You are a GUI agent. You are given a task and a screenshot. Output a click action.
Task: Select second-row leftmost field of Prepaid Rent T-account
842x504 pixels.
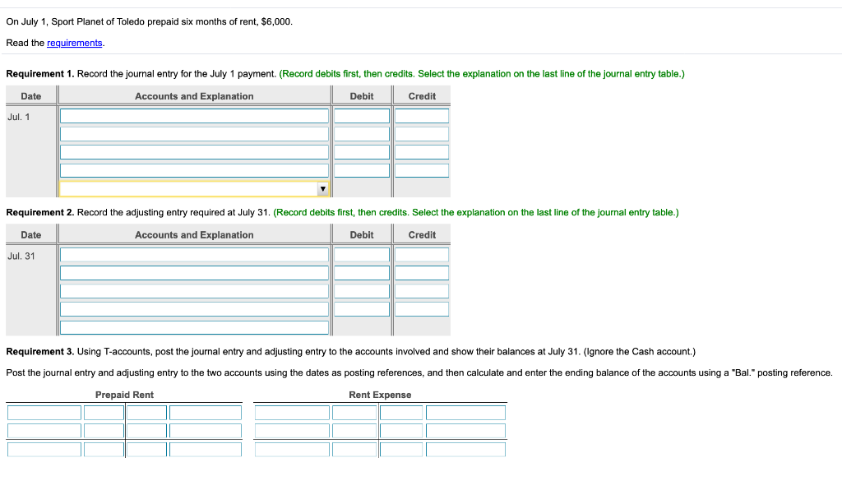44,431
